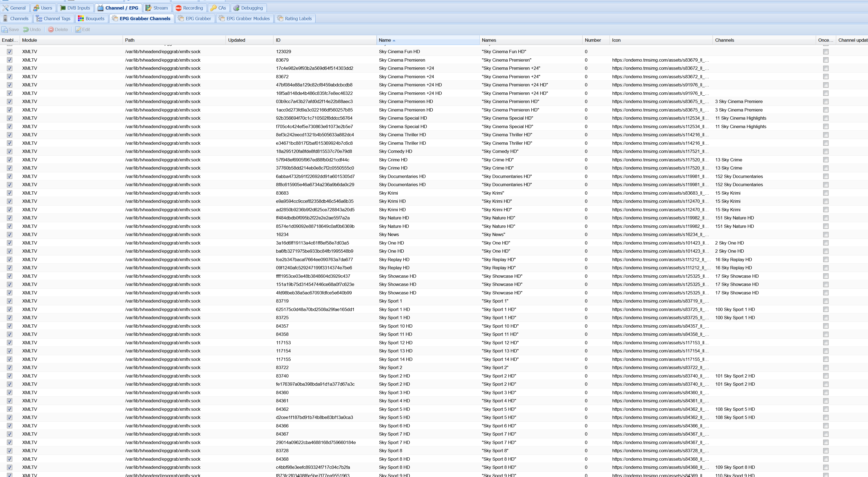Select the Sky Comedy HD name cell
The image size is (868, 477).
pos(428,152)
